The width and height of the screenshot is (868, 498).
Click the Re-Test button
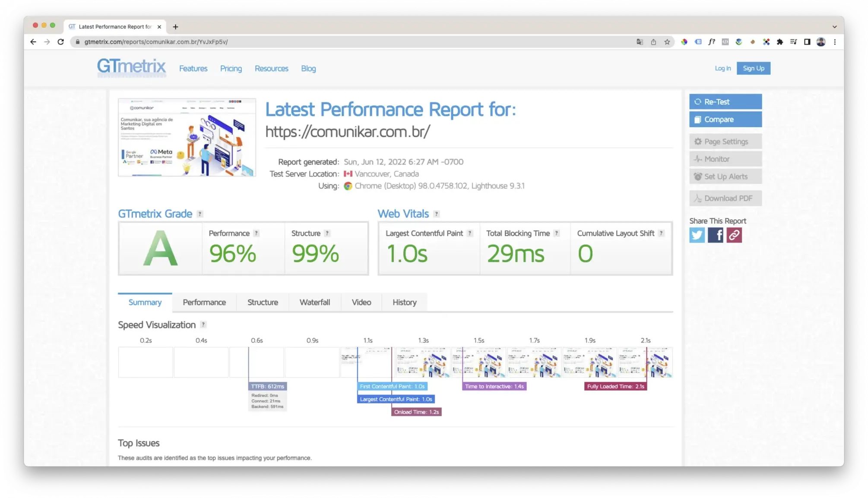tap(725, 102)
